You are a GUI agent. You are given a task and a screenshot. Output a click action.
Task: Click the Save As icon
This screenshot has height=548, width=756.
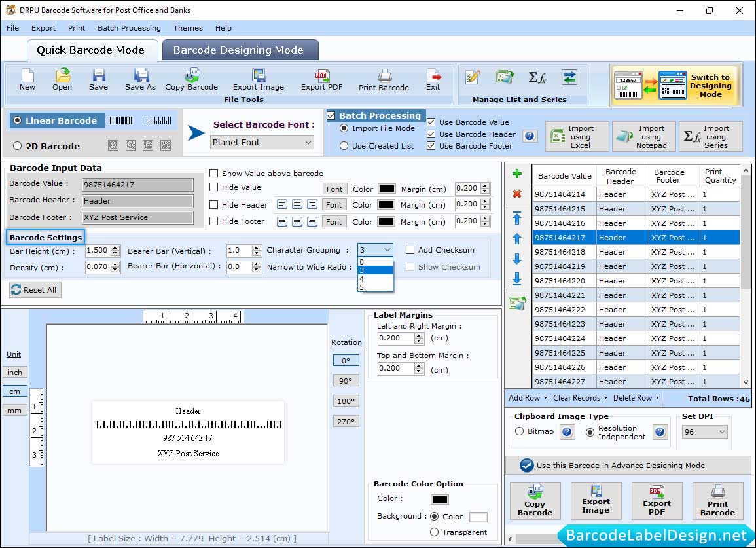click(x=140, y=80)
